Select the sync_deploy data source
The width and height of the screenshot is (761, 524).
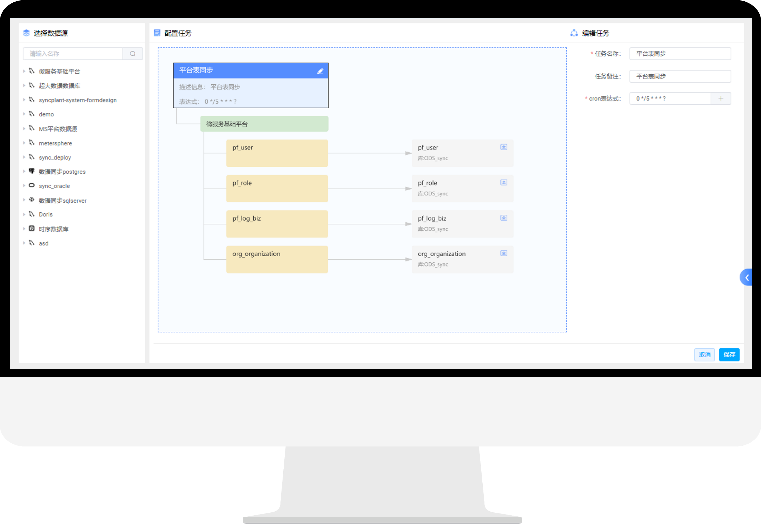coord(55,157)
